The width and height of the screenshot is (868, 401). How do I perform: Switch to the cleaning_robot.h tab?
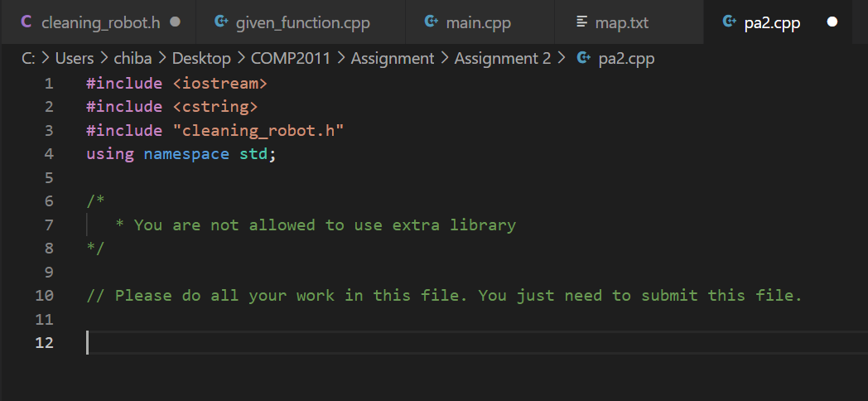(x=99, y=22)
